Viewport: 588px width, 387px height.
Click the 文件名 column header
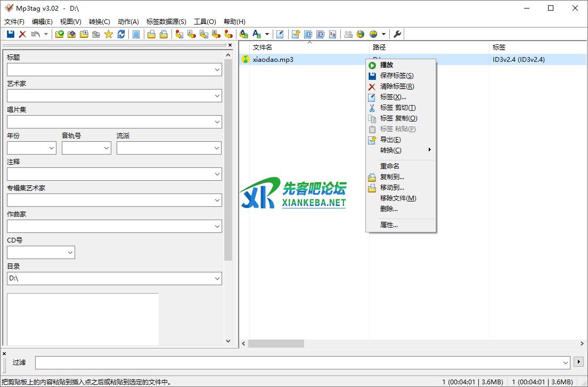262,47
